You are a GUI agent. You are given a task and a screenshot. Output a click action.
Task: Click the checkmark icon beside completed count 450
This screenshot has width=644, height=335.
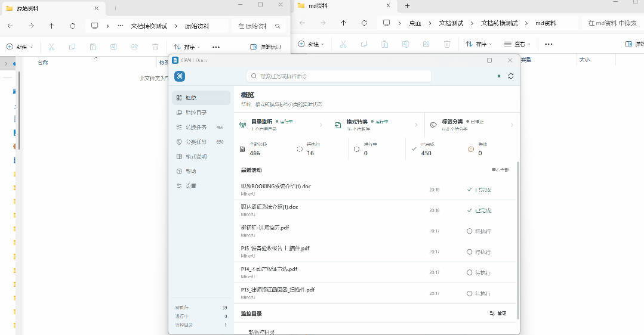tap(414, 149)
